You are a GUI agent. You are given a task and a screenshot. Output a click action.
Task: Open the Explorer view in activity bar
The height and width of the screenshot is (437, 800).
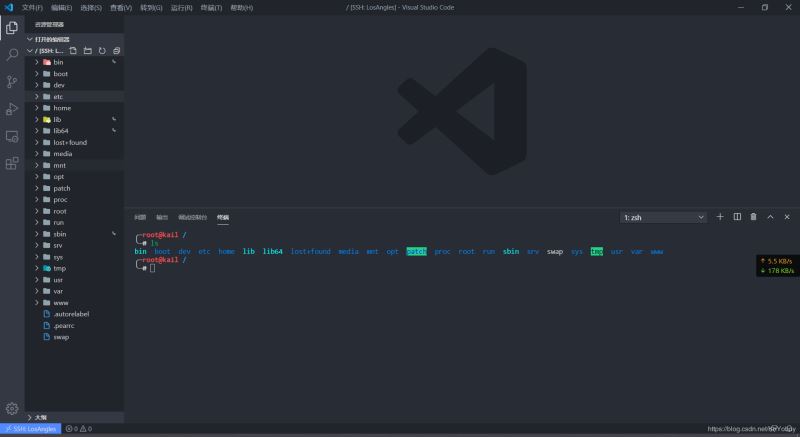click(x=12, y=28)
